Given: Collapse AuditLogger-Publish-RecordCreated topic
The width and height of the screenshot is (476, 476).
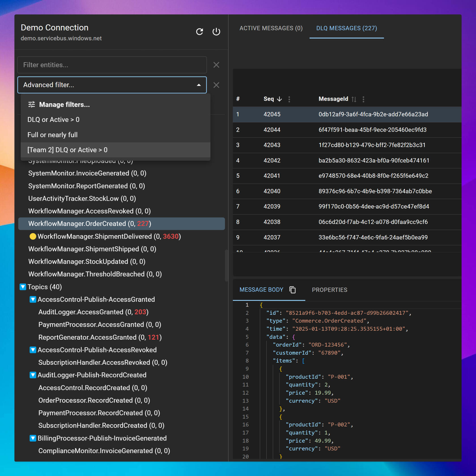Looking at the screenshot, I should pyautogui.click(x=33, y=375).
